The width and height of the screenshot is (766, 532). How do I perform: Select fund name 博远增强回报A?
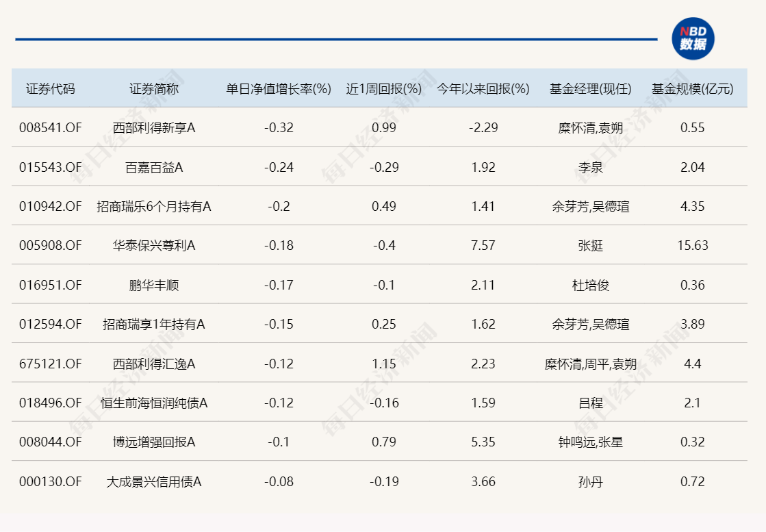pyautogui.click(x=154, y=442)
